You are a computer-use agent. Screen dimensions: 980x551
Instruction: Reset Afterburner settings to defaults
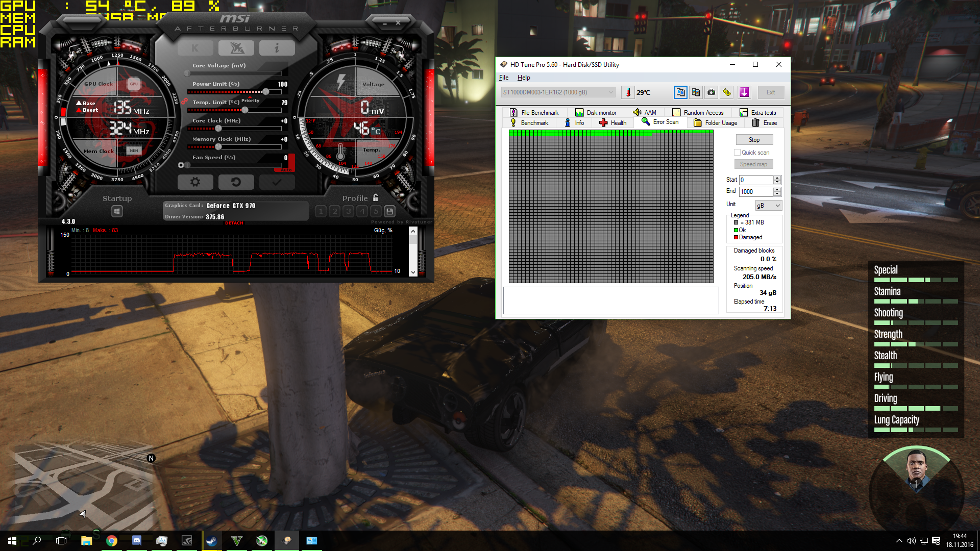pos(236,182)
